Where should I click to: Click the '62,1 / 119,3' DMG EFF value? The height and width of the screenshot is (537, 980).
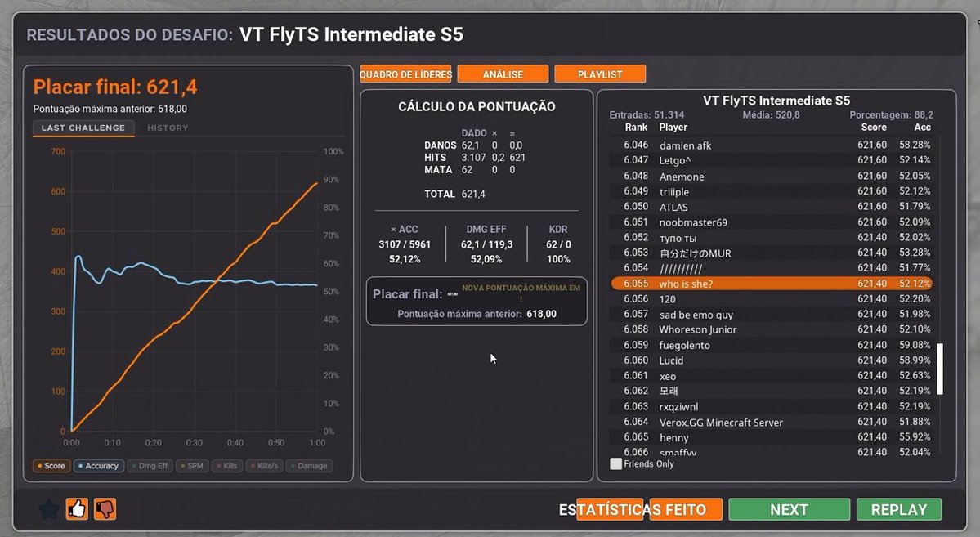[x=486, y=244]
